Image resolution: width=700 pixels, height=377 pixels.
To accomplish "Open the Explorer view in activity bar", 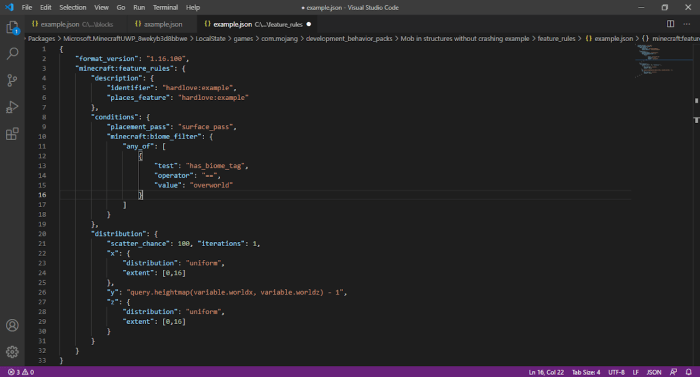I will tap(12, 27).
